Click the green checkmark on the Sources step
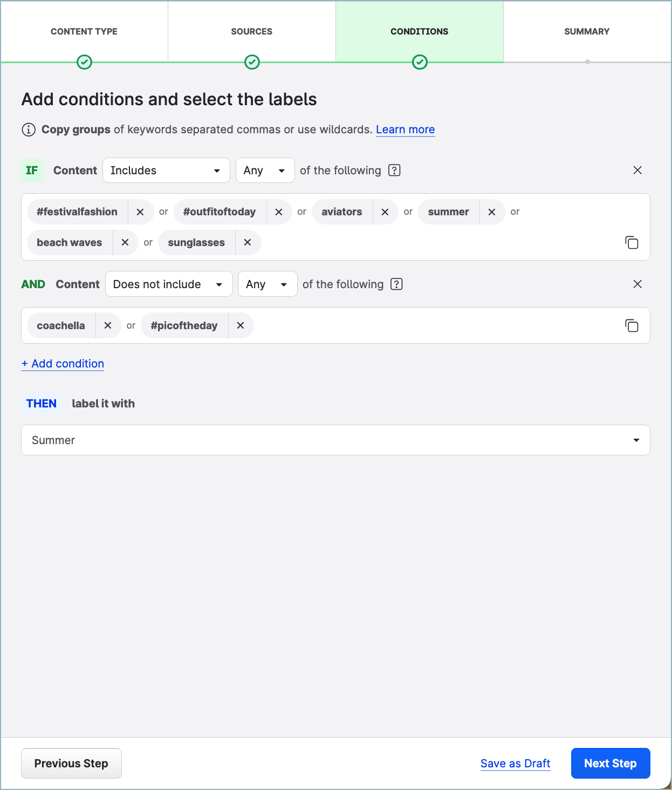Viewport: 672px width, 790px height. point(252,62)
